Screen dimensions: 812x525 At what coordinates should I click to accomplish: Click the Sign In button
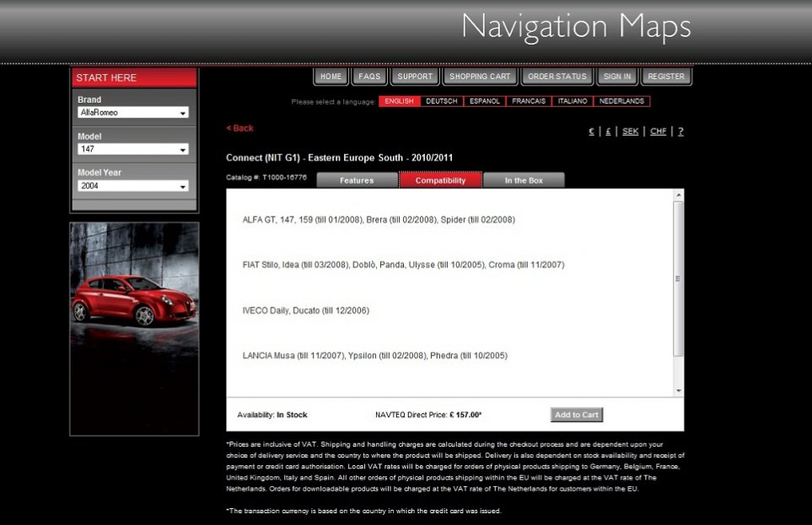pos(617,77)
